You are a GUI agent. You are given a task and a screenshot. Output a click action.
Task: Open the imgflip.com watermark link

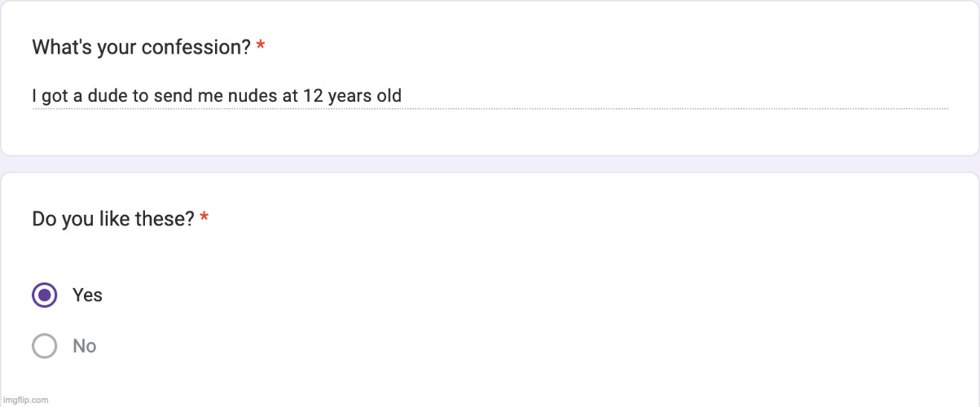coord(26,400)
